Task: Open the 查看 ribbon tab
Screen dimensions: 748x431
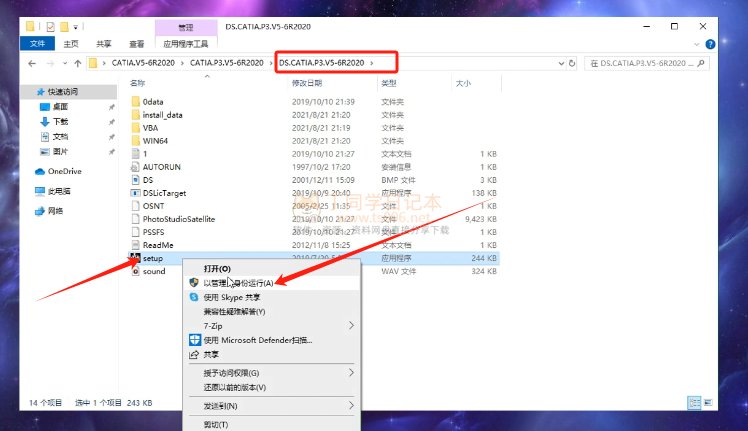Action: [x=136, y=43]
